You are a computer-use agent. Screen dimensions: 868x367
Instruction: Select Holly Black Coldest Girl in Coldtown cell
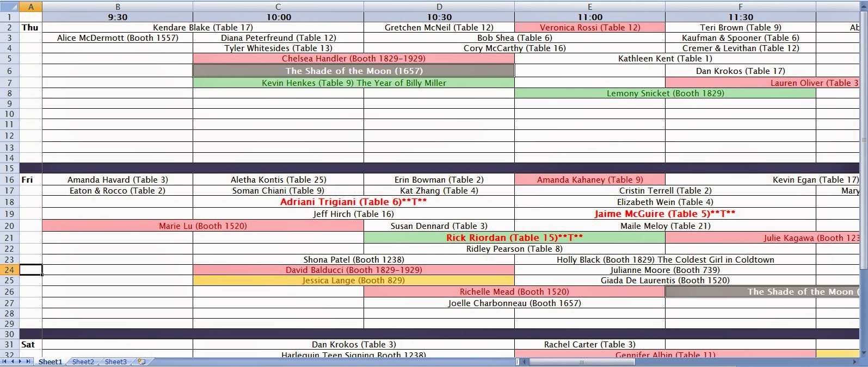coord(665,259)
